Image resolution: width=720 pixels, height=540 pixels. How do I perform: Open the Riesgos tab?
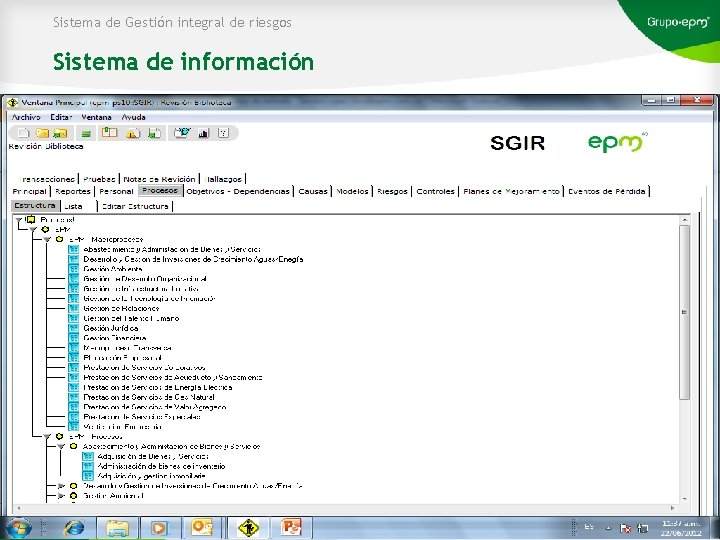pos(392,191)
